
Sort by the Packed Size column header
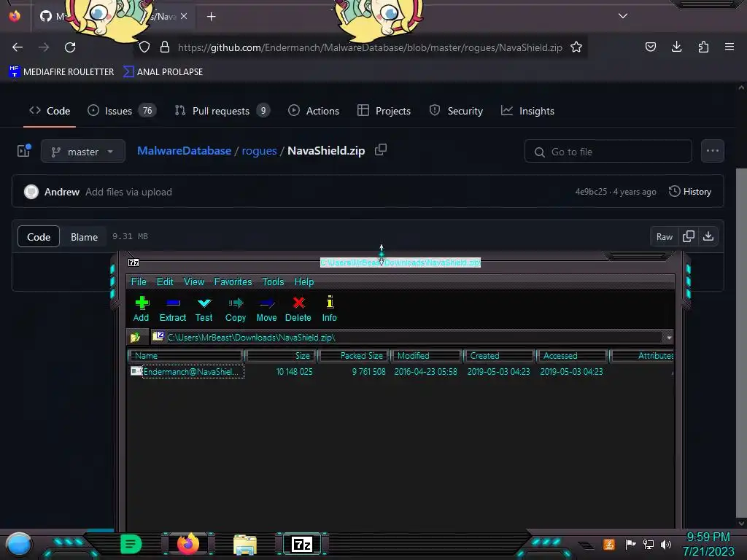pyautogui.click(x=354, y=356)
